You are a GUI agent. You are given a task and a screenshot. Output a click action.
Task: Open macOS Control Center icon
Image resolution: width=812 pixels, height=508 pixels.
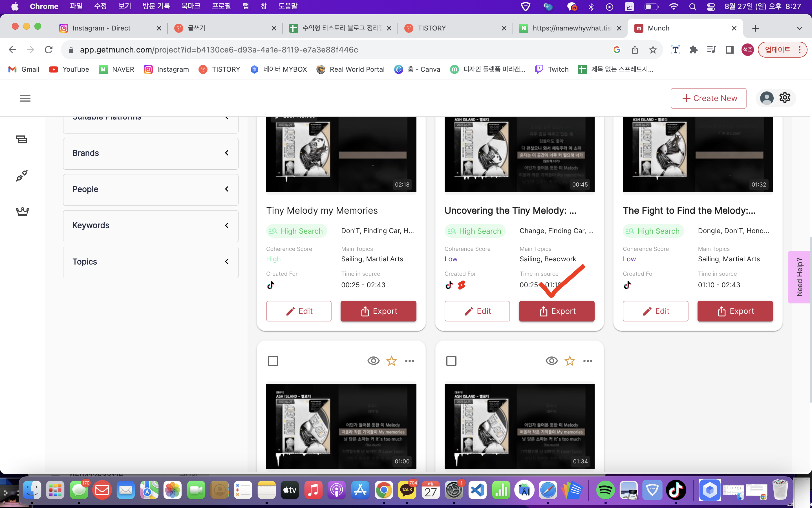[x=711, y=7]
